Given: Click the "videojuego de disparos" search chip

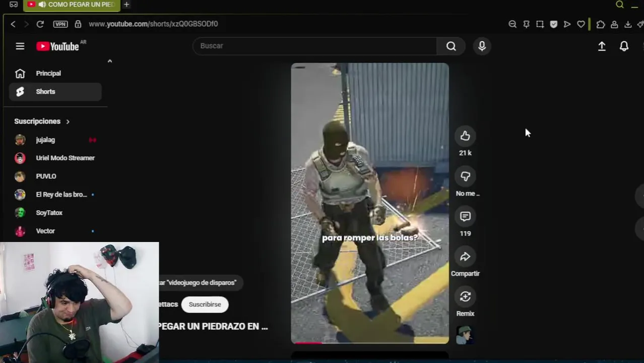Looking at the screenshot, I should (x=201, y=283).
